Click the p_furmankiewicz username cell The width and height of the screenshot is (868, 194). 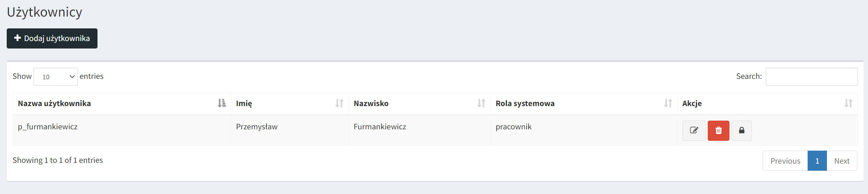tap(48, 127)
